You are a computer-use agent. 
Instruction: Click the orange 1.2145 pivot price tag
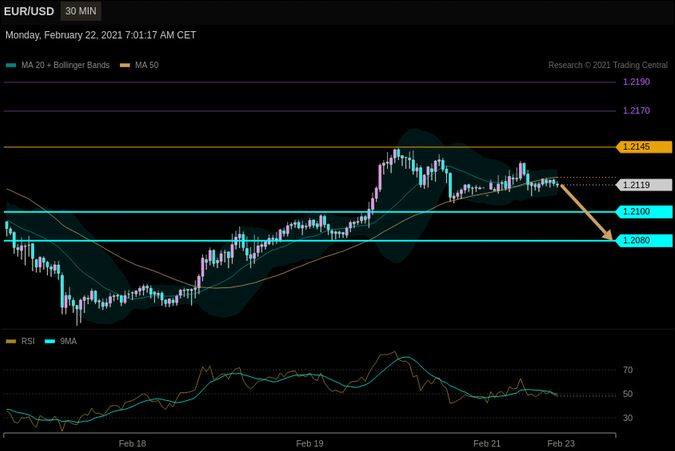(644, 147)
